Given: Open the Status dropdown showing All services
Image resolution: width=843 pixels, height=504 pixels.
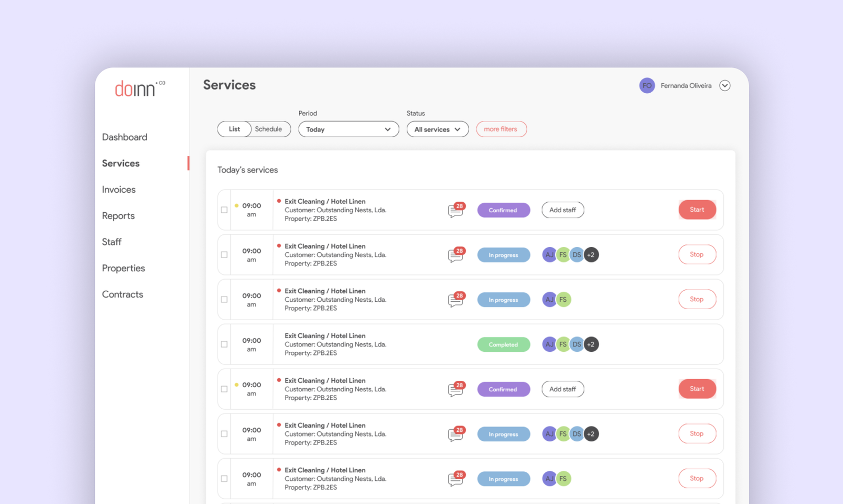Looking at the screenshot, I should (437, 129).
